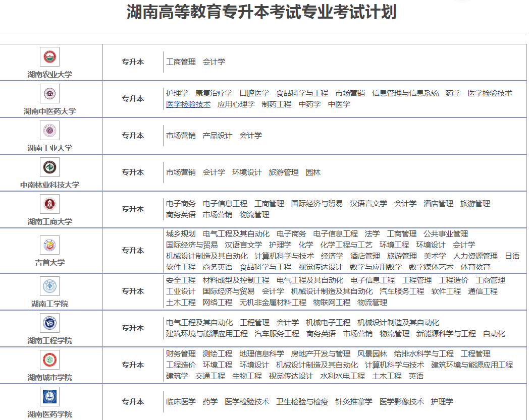Open the 湖南医药学院 name link
This screenshot has height=420, width=529.
click(49, 414)
